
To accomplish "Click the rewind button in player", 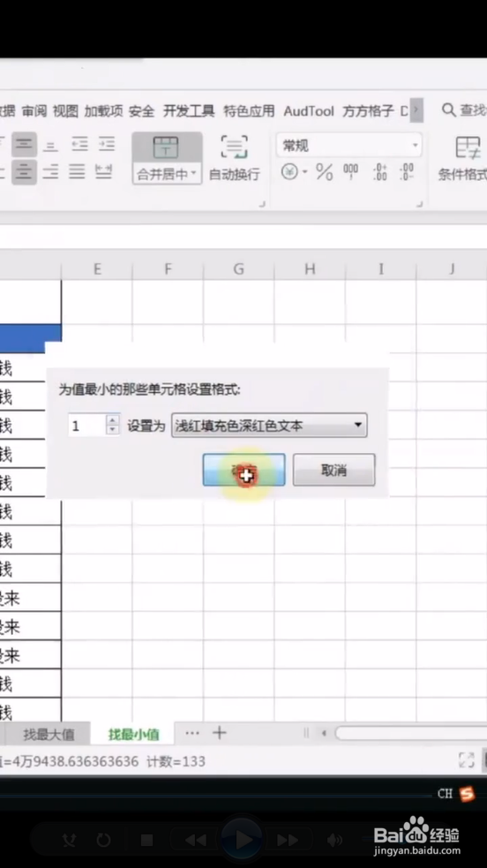I will coord(195,841).
